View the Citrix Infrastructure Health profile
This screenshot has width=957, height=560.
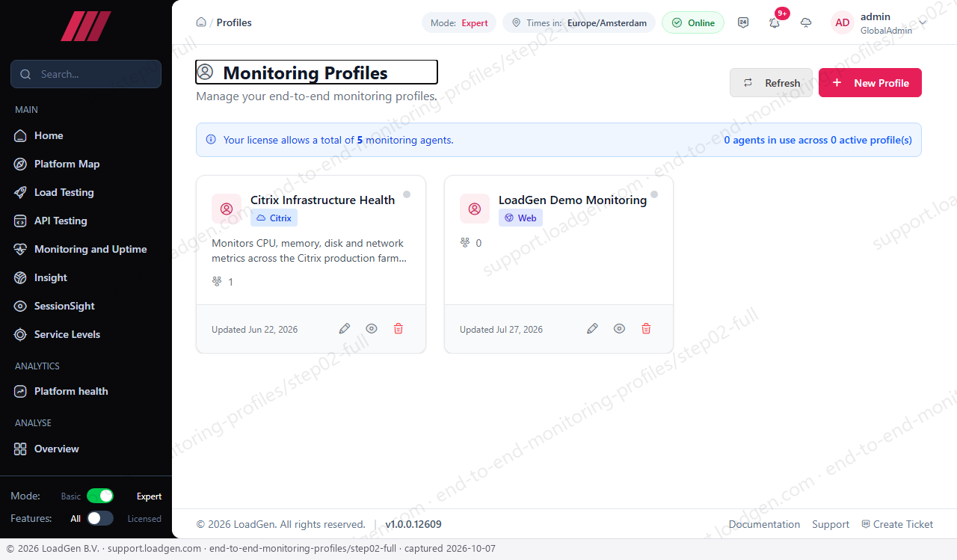click(x=372, y=328)
